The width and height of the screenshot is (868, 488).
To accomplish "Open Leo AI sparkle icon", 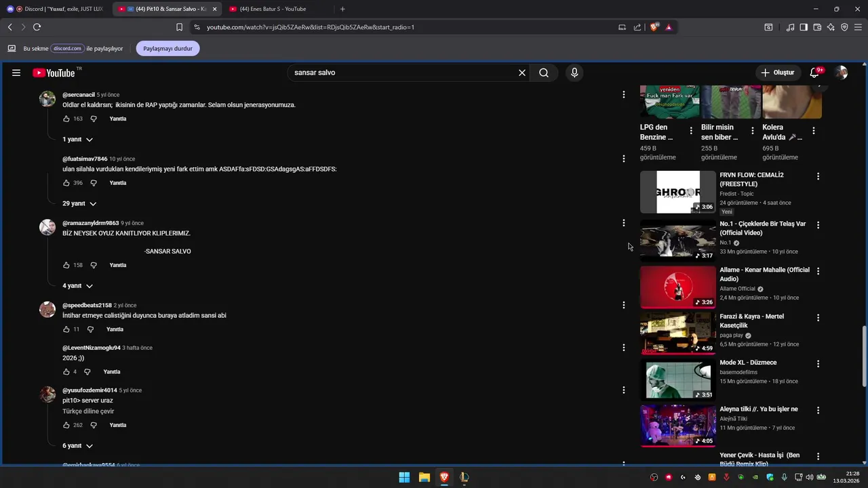I will point(831,27).
